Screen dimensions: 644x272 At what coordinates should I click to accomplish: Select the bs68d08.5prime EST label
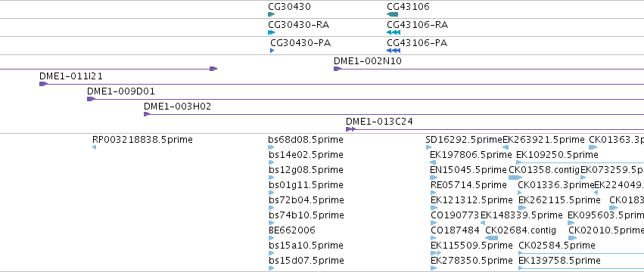click(x=306, y=140)
